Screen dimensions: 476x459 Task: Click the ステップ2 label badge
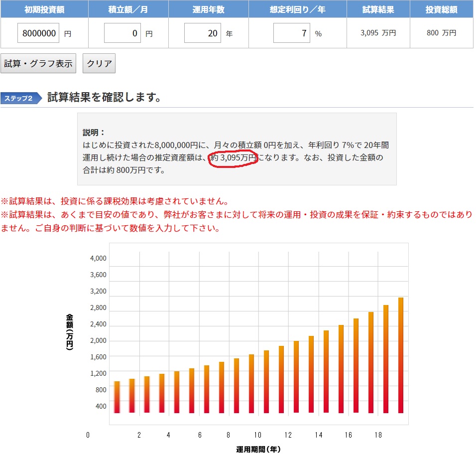pyautogui.click(x=21, y=98)
